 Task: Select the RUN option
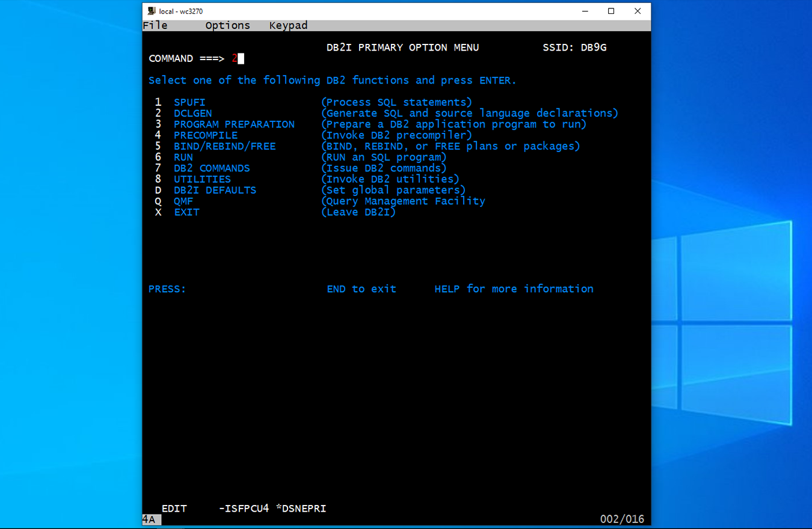click(183, 157)
